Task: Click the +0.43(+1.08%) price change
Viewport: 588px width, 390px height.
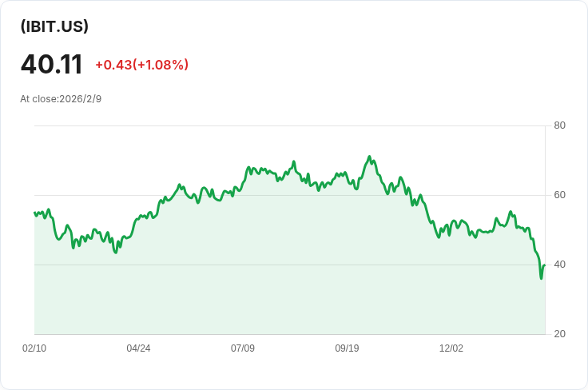Action: pyautogui.click(x=141, y=65)
